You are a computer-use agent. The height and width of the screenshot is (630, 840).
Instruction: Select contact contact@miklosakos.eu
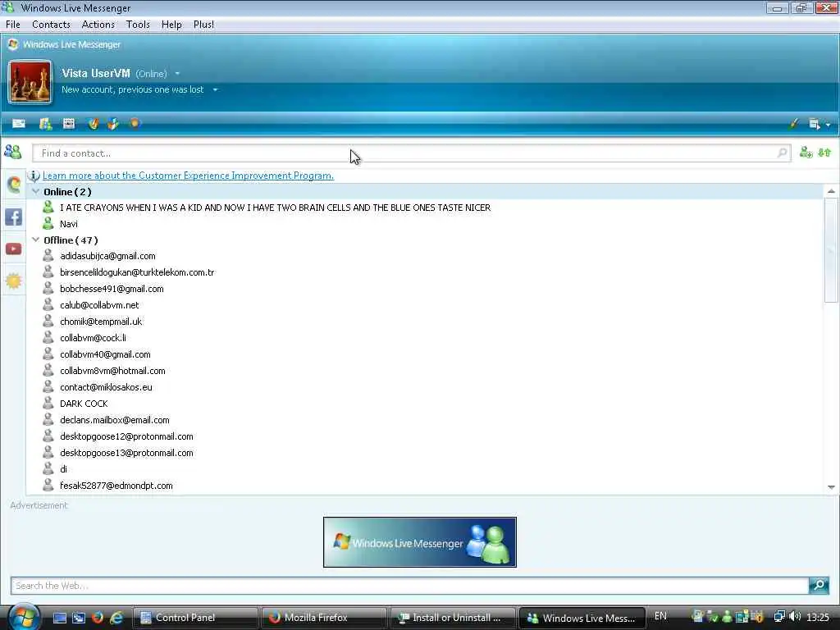[x=106, y=387]
